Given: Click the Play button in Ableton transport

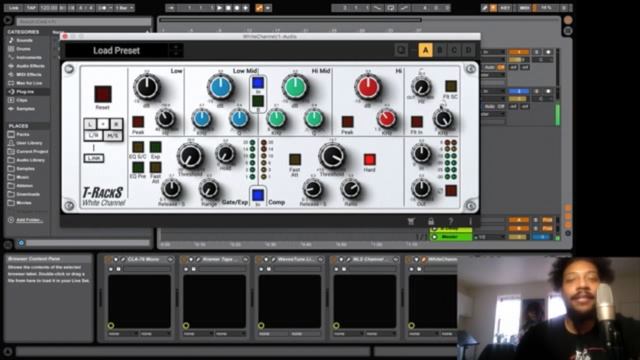Looking at the screenshot, I should tap(220, 8).
